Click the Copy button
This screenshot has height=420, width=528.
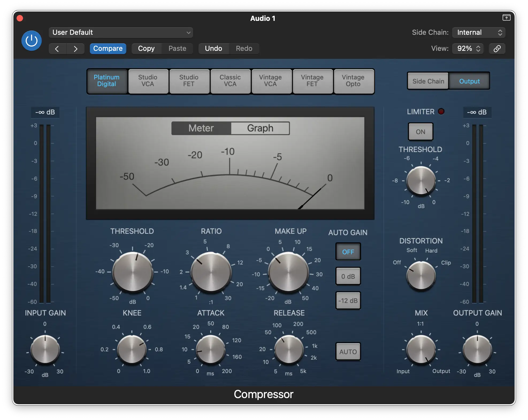tap(146, 49)
